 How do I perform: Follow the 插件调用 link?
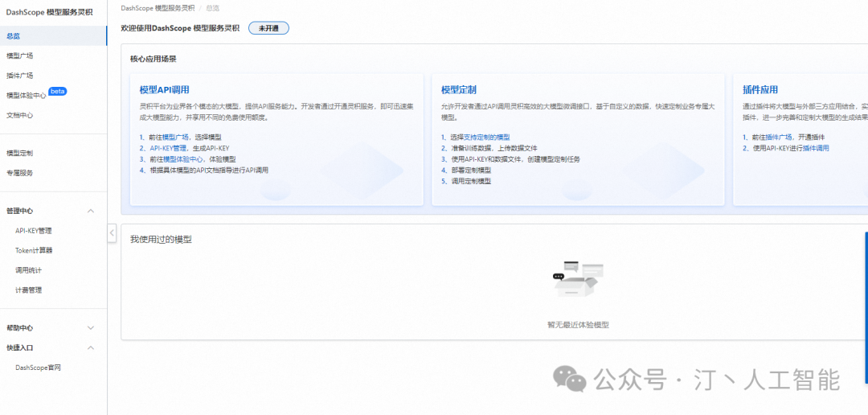click(816, 148)
